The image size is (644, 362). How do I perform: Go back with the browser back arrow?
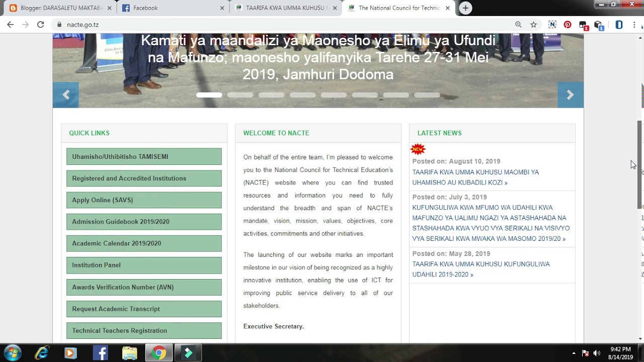[x=10, y=24]
